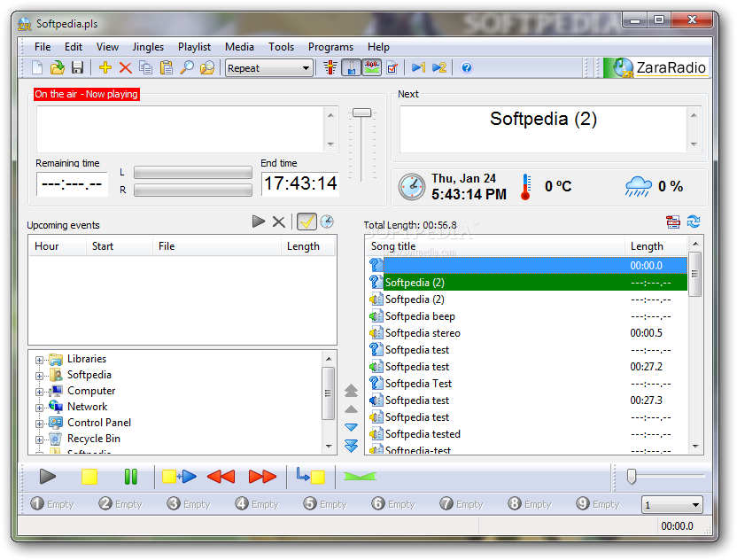Stop playback with the yellow square

click(x=89, y=477)
